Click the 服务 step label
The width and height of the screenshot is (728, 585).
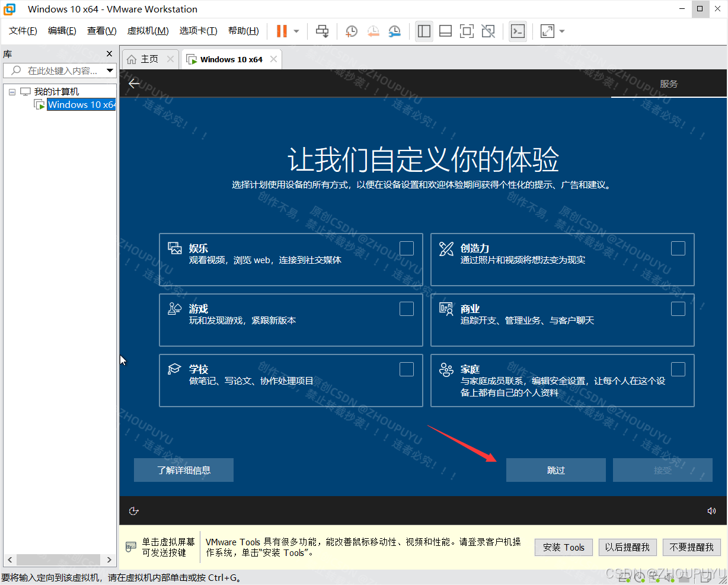669,84
